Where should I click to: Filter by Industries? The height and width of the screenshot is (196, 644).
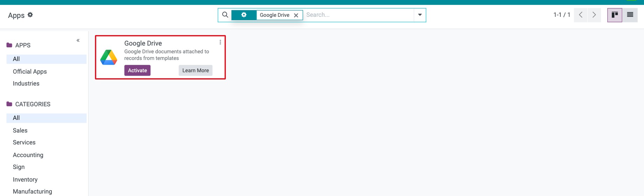tap(26, 83)
